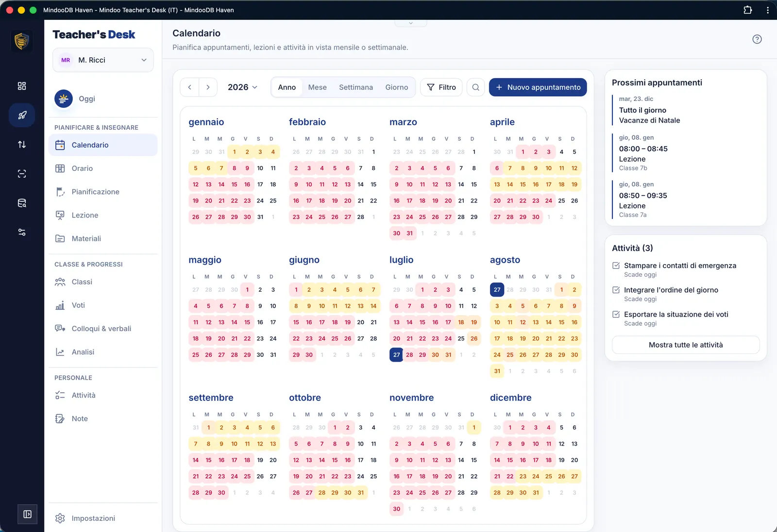Open the calendar search icon
The height and width of the screenshot is (532, 777).
pyautogui.click(x=476, y=87)
